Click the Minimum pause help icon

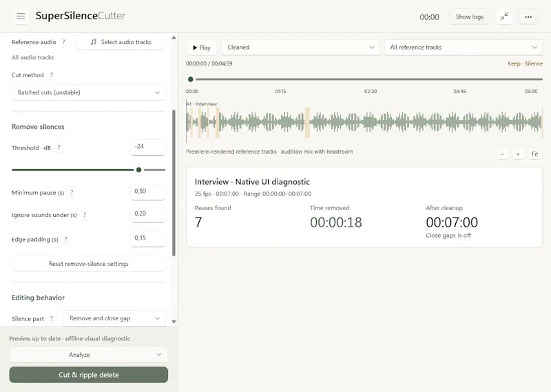[72, 193]
